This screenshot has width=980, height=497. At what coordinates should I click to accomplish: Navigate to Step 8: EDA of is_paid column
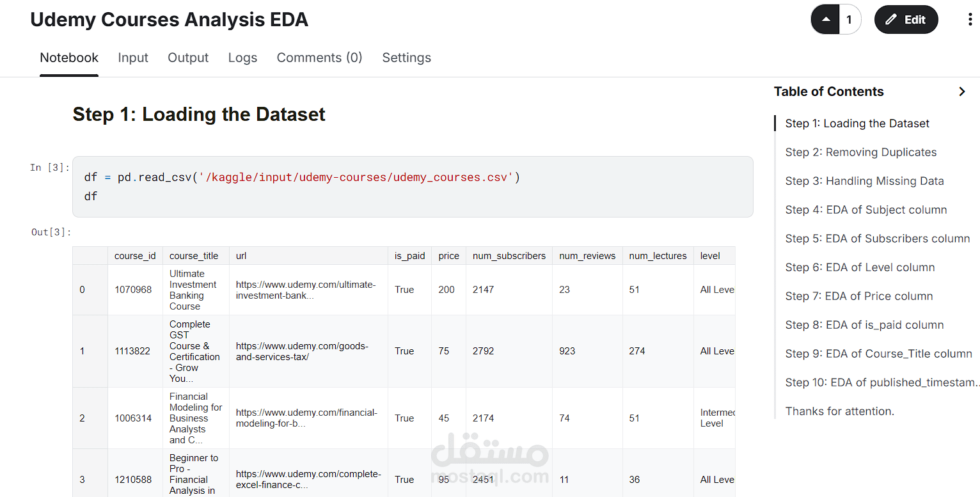coord(865,325)
